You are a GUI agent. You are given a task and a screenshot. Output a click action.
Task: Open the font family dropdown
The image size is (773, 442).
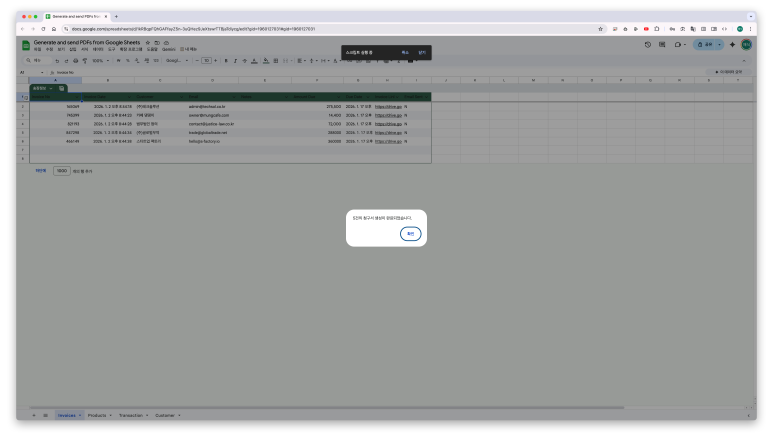point(174,61)
